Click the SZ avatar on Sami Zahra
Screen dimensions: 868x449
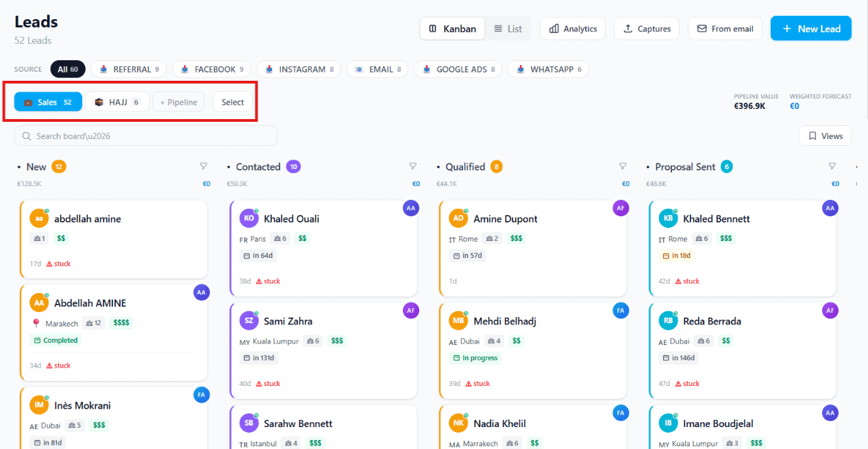point(249,320)
